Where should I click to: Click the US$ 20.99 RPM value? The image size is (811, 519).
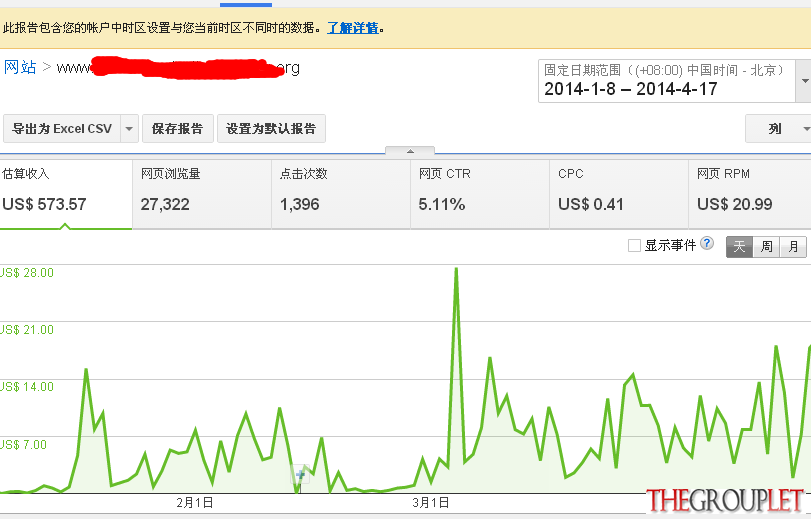tap(734, 204)
